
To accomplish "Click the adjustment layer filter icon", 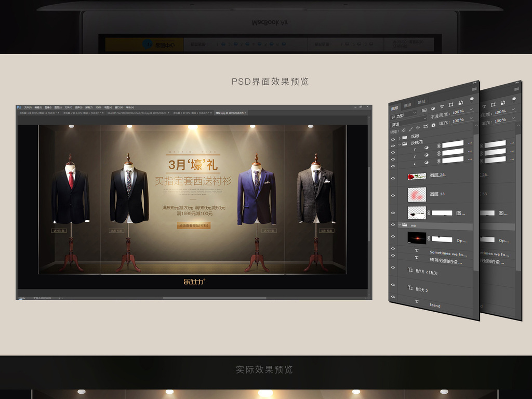I will coord(433,109).
